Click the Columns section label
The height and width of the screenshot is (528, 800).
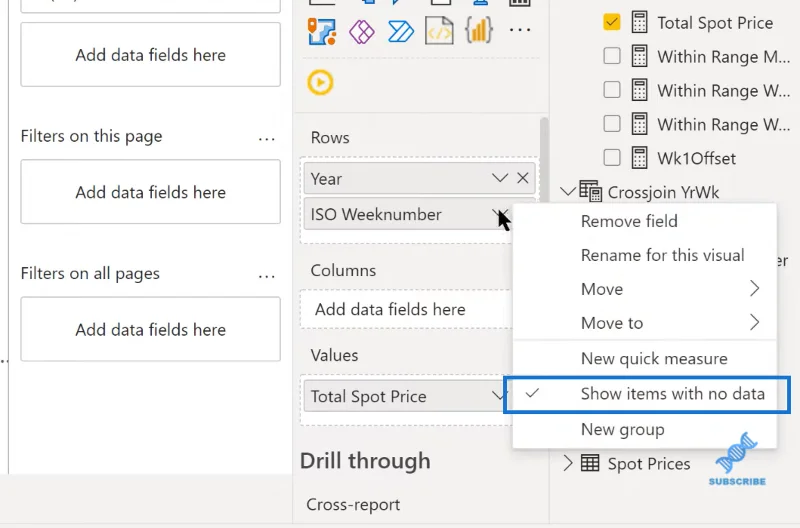(343, 270)
